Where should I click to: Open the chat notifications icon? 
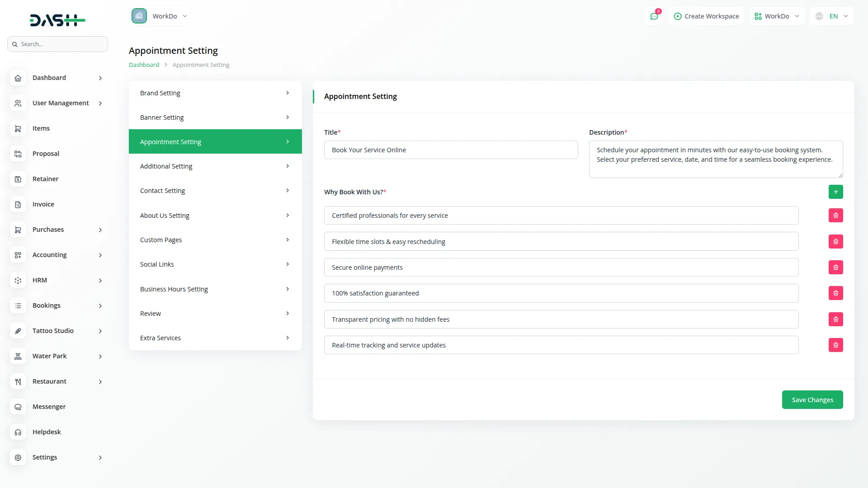click(x=654, y=16)
